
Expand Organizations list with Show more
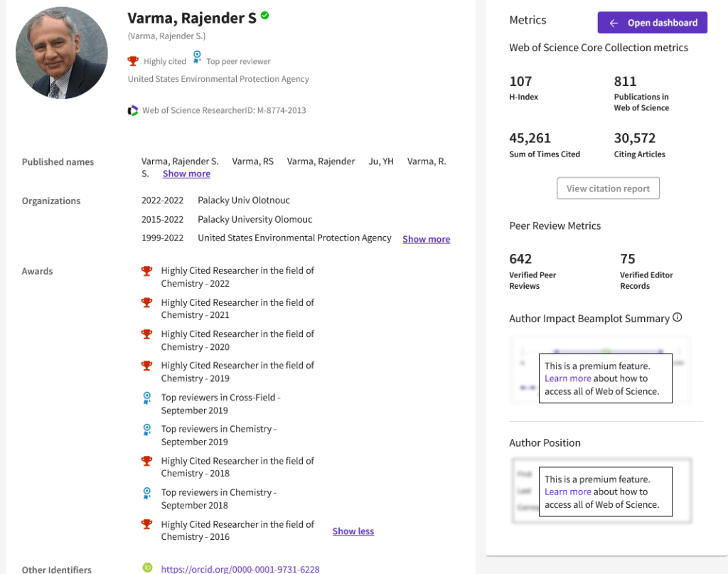point(426,239)
